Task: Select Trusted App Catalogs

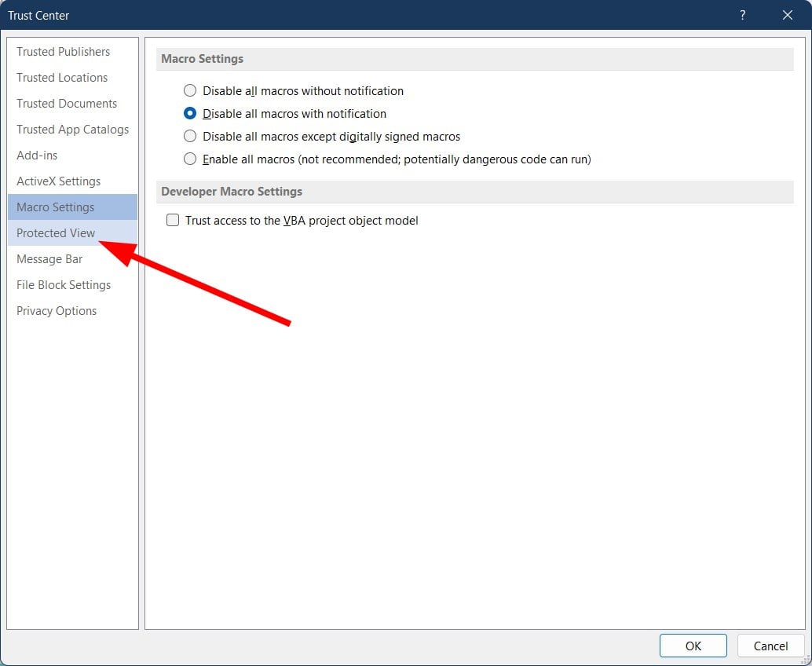Action: [x=72, y=130]
